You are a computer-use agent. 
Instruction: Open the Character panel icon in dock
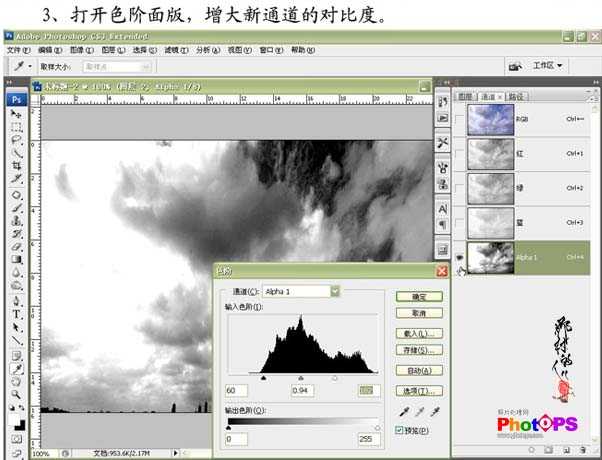(x=443, y=209)
